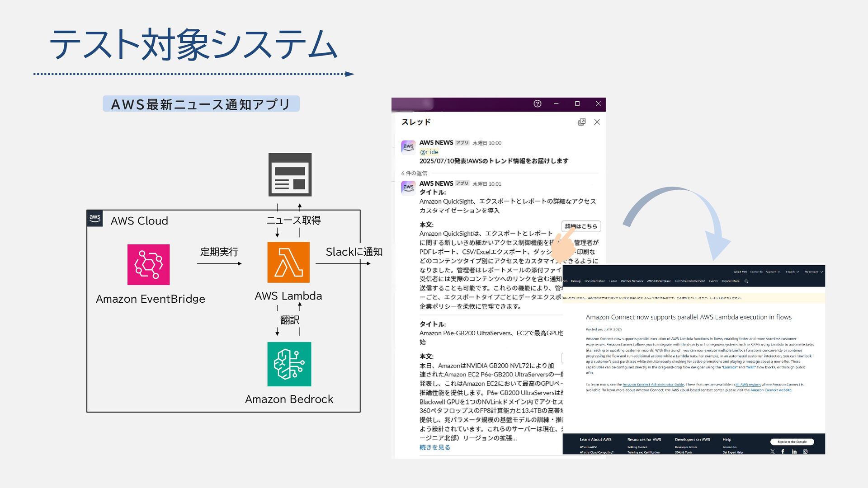This screenshot has width=868, height=488.
Task: Open Events in AWS navigation
Action: [x=713, y=281]
